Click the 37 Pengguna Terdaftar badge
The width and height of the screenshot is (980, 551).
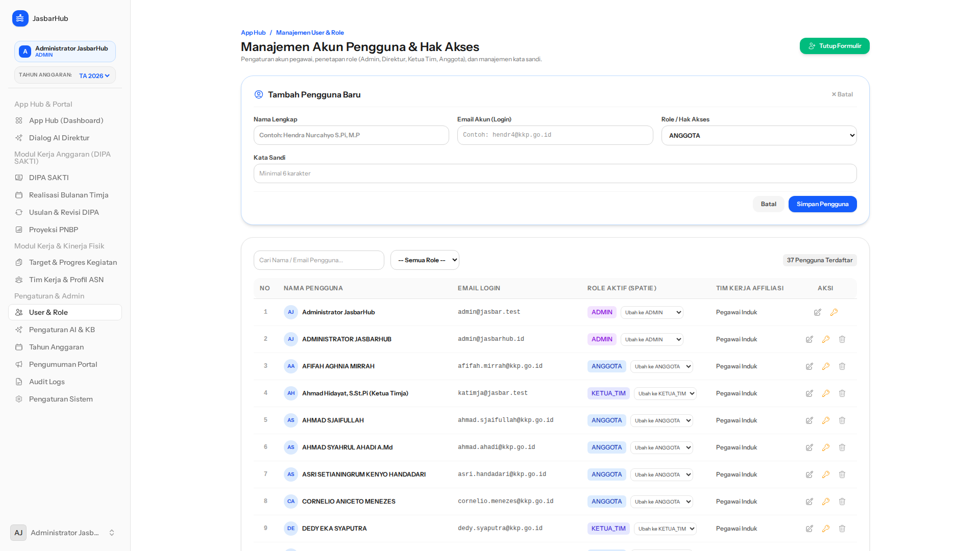(x=820, y=260)
